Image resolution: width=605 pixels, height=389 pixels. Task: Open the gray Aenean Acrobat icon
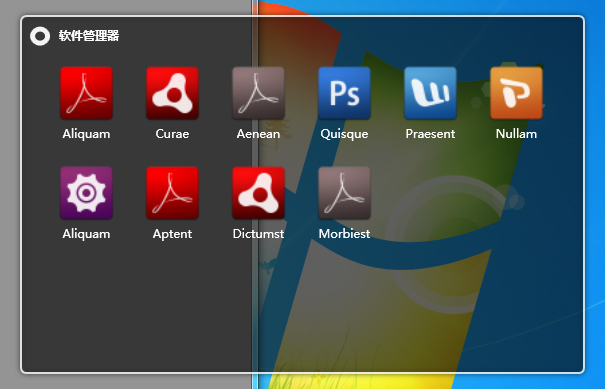click(x=259, y=93)
